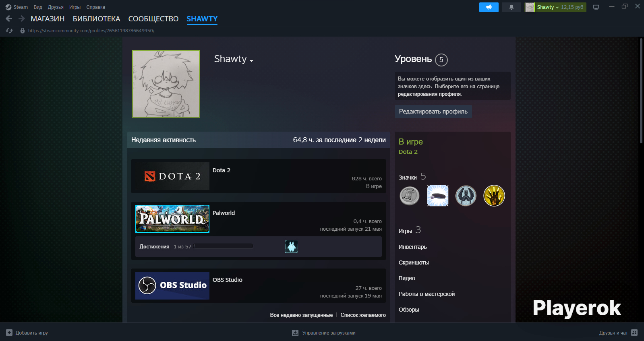
Task: Open the Значки badges link
Action: coord(408,178)
